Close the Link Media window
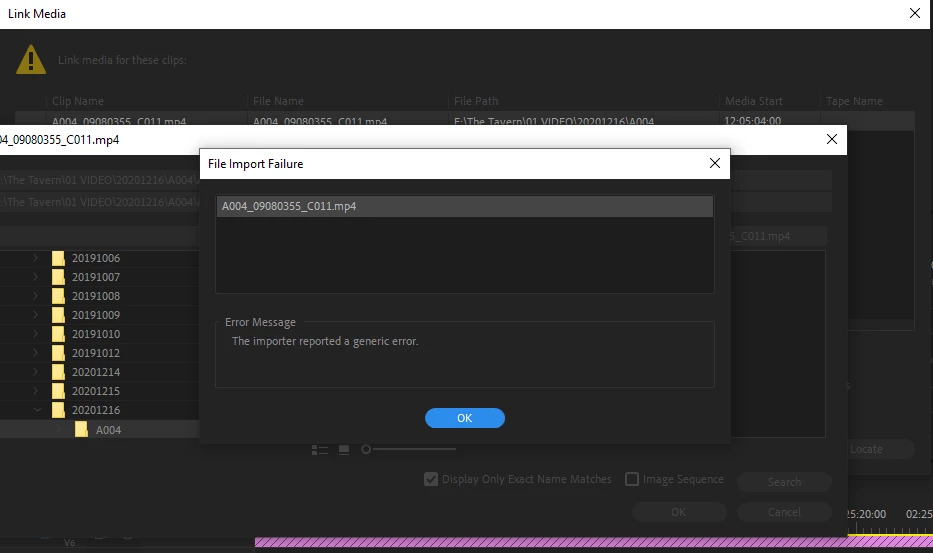 915,13
